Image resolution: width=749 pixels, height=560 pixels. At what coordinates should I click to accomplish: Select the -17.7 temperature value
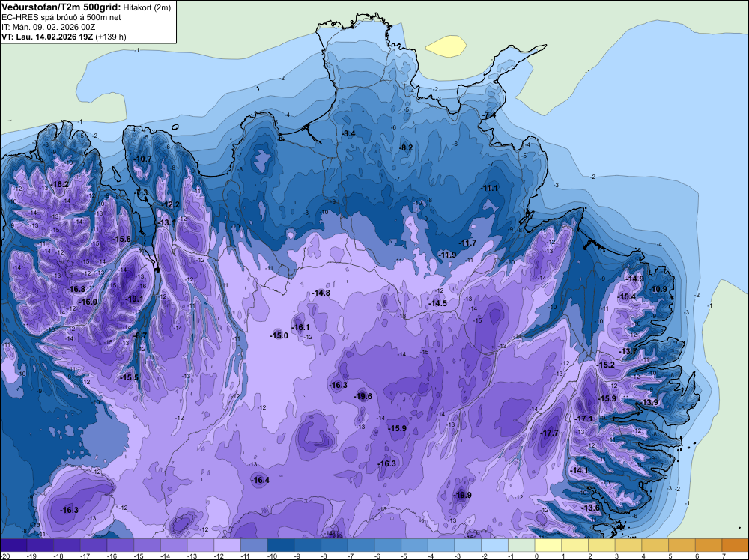pos(549,433)
